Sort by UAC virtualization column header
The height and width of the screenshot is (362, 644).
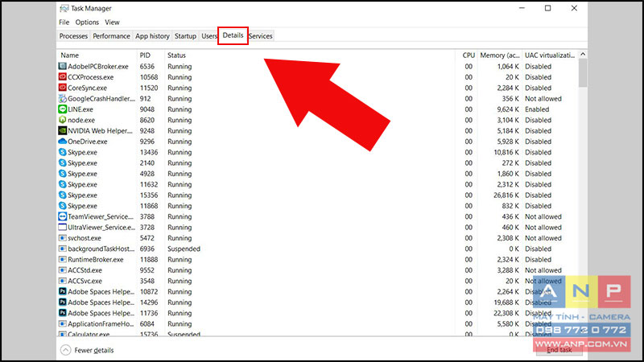coord(550,55)
